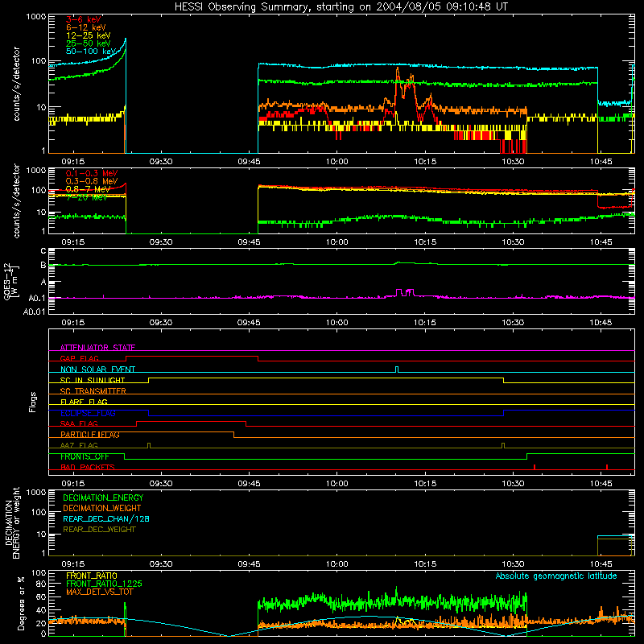This screenshot has width=644, height=644.
Task: Click the 0.1-0.3 MeV legend entry
Action: (x=92, y=173)
